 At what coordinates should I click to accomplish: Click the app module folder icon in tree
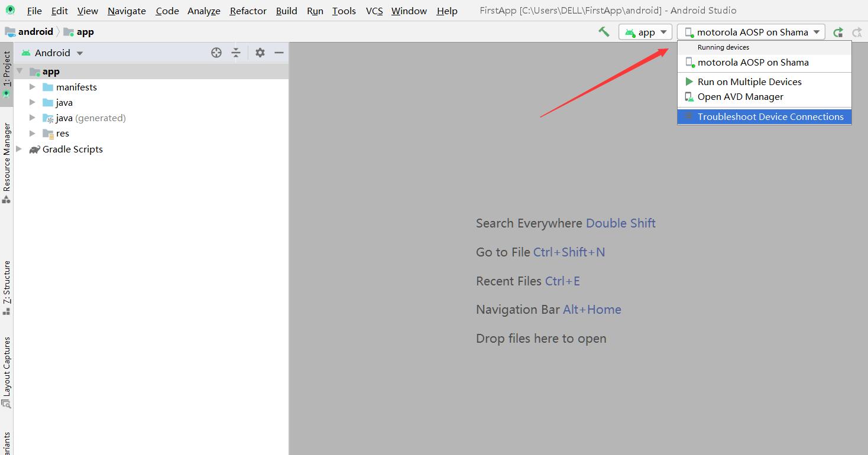pos(35,71)
